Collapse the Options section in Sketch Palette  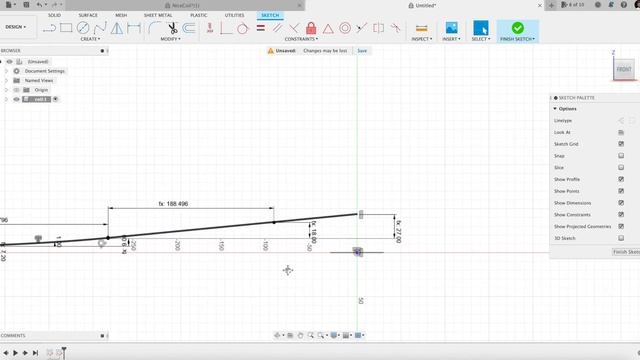[555, 109]
